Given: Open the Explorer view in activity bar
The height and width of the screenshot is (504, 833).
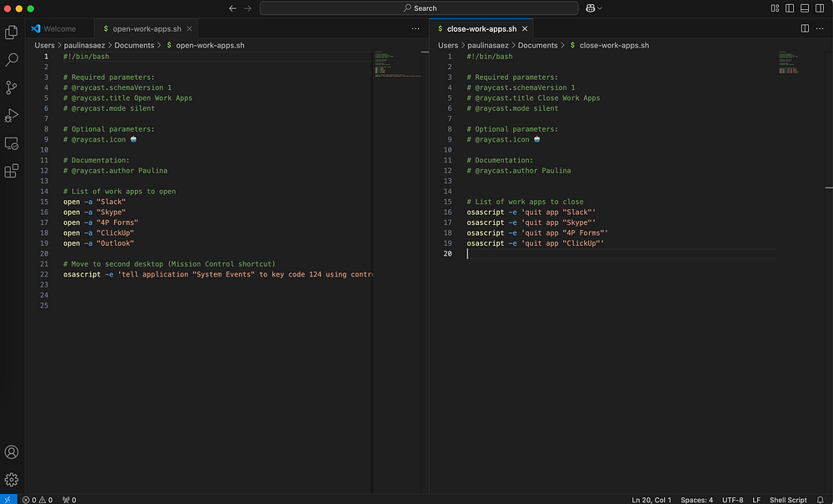Looking at the screenshot, I should click(x=12, y=32).
